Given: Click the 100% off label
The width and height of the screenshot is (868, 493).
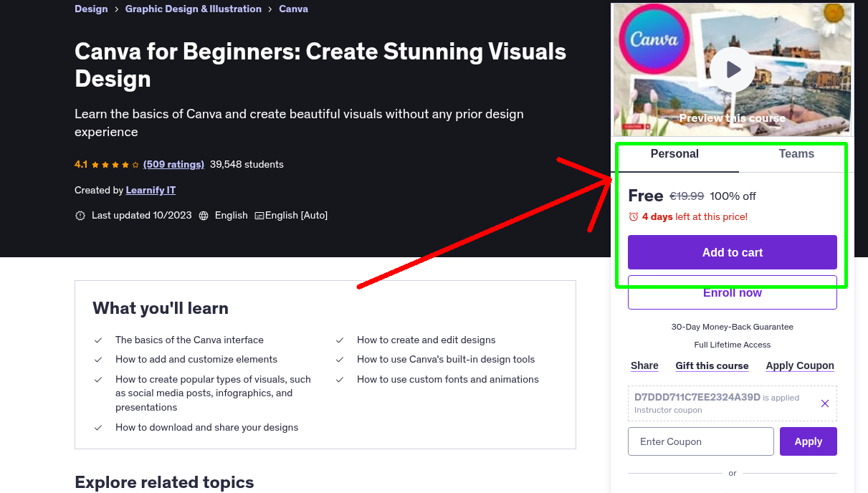Looking at the screenshot, I should point(733,196).
